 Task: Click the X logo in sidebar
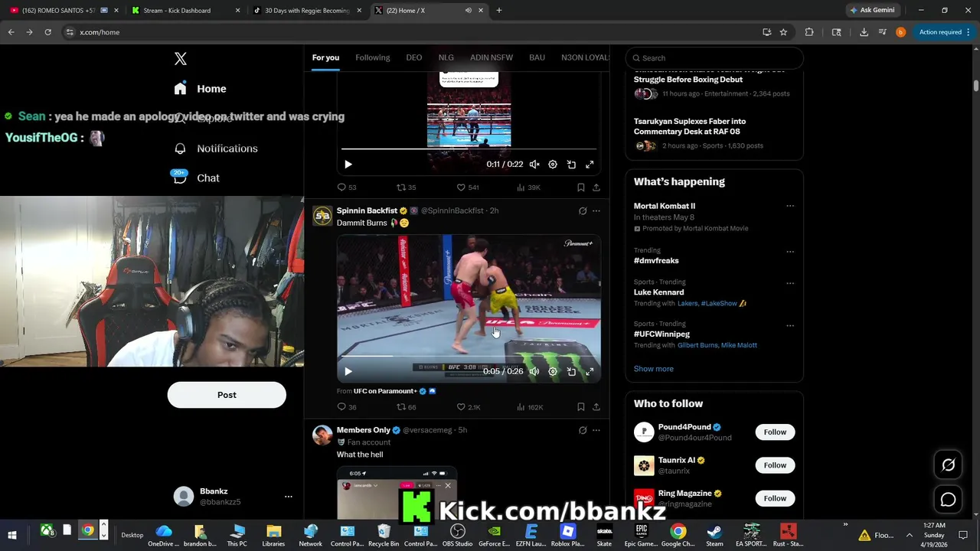(x=181, y=59)
